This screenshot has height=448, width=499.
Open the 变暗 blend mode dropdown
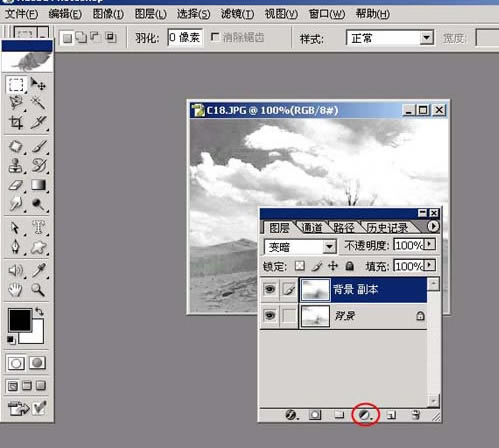coord(329,247)
